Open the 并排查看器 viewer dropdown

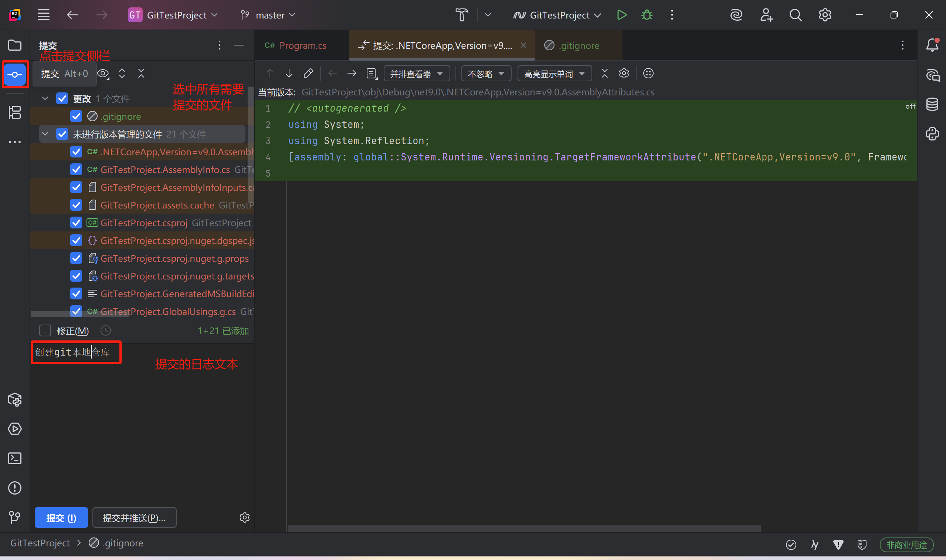click(416, 74)
